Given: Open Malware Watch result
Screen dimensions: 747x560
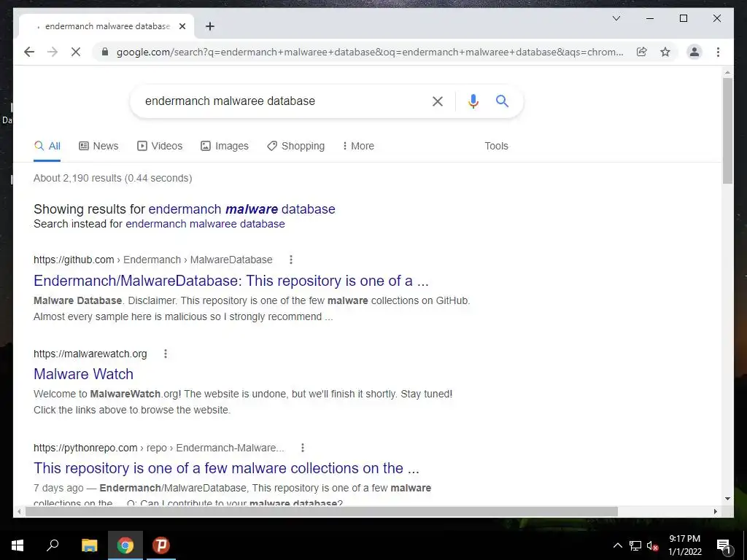Looking at the screenshot, I should coord(83,374).
